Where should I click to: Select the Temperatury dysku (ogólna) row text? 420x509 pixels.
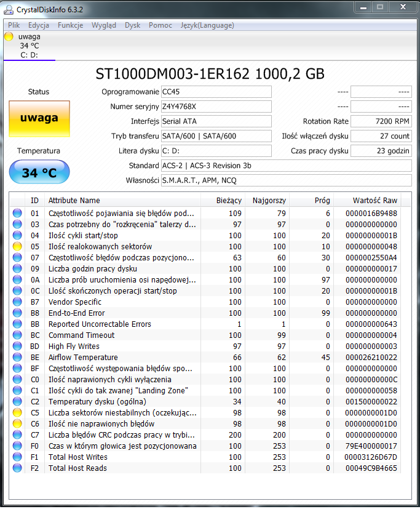pos(97,401)
